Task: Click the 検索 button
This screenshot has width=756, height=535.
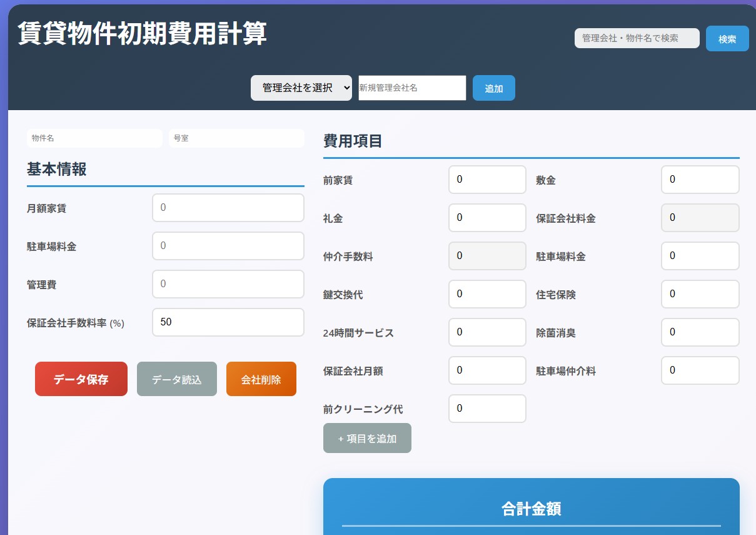Action: [727, 39]
